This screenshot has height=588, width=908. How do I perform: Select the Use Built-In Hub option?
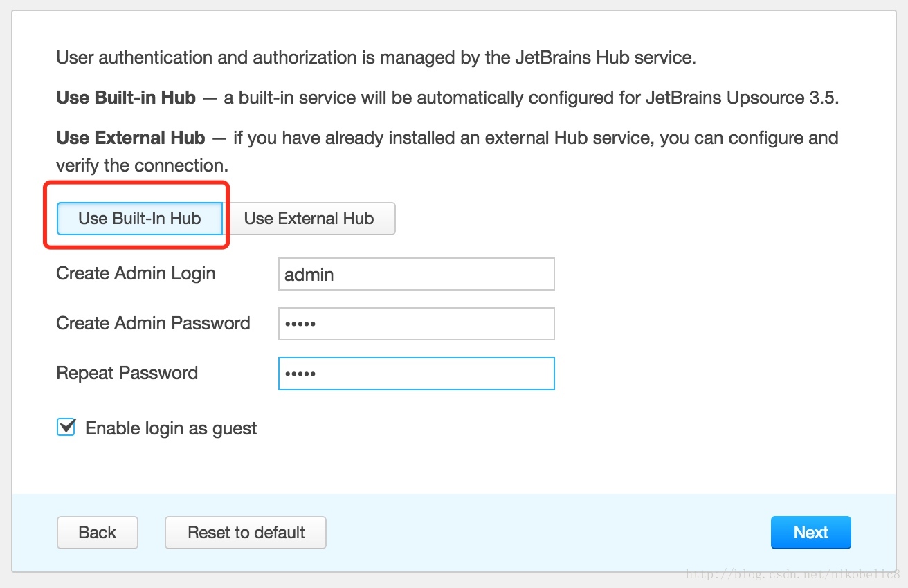140,219
